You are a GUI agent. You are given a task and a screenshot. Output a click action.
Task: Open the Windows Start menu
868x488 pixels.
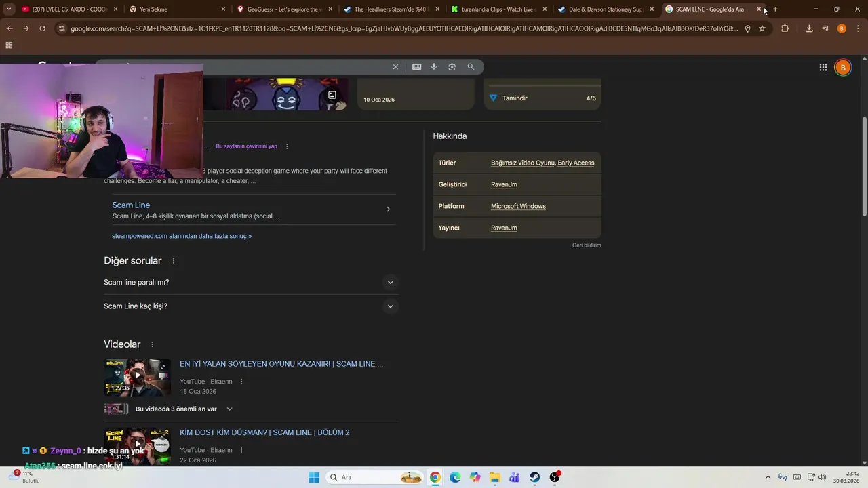(x=314, y=477)
